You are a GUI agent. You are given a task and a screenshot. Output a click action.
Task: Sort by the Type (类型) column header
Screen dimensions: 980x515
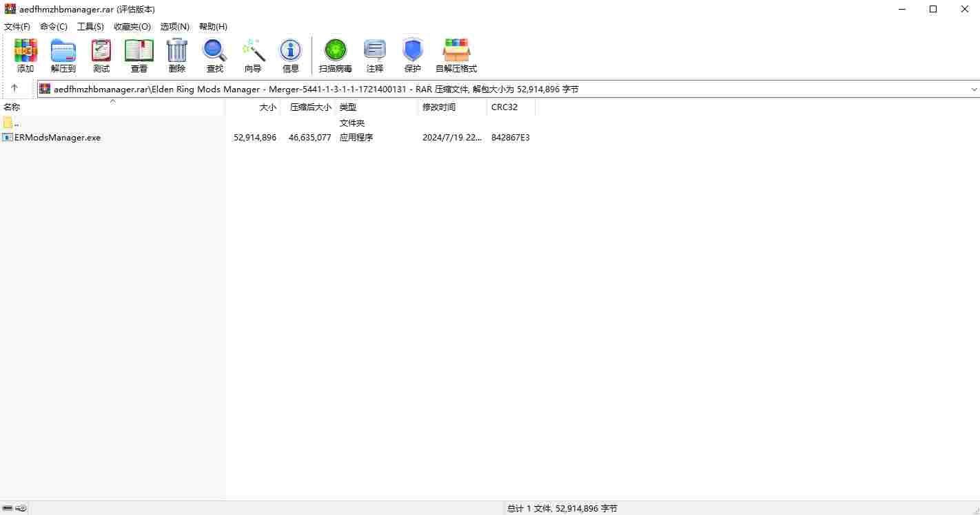376,107
